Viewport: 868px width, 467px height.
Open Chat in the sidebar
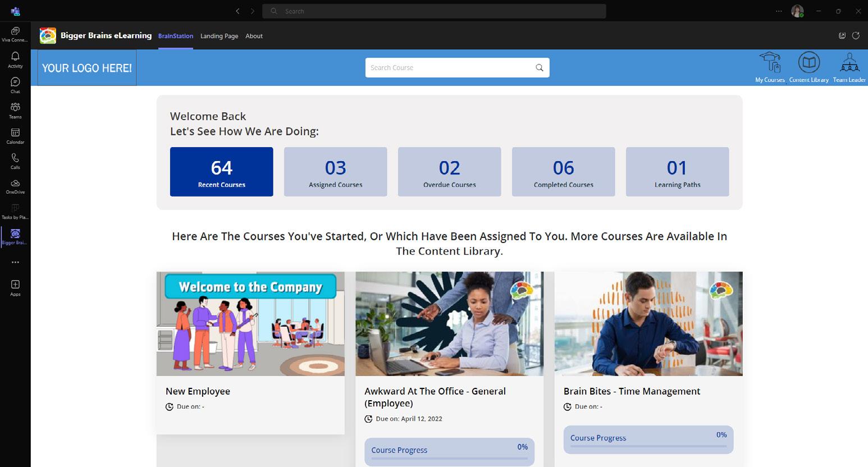click(15, 85)
